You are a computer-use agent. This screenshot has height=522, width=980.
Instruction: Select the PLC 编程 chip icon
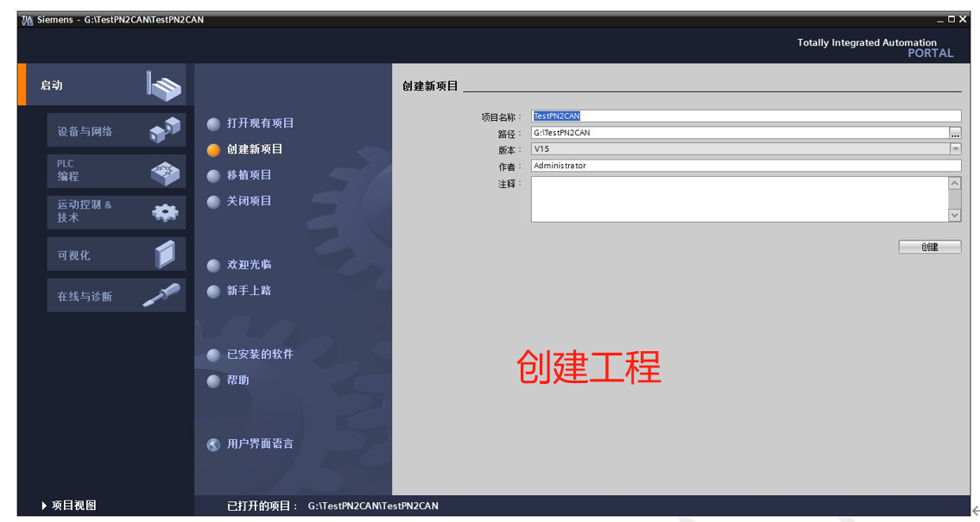pos(165,172)
